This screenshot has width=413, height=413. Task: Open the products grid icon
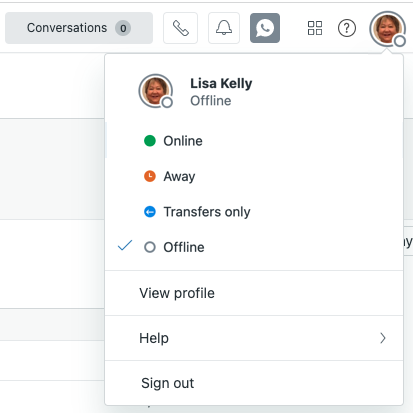pos(315,28)
